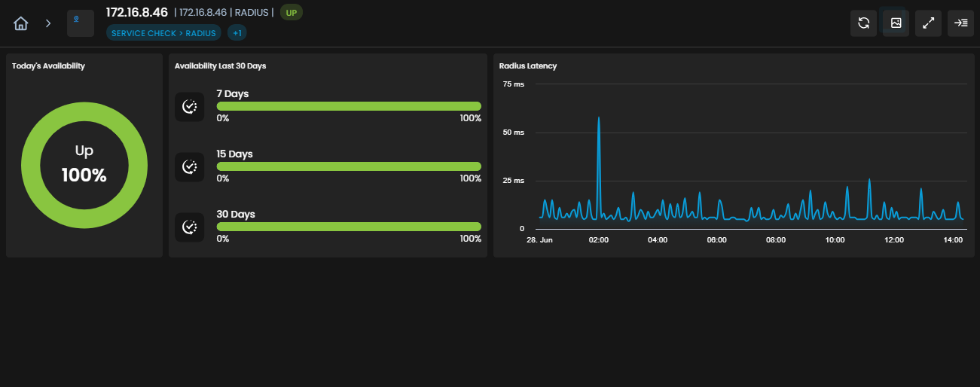Click the Radius Latency widget title

(528, 66)
